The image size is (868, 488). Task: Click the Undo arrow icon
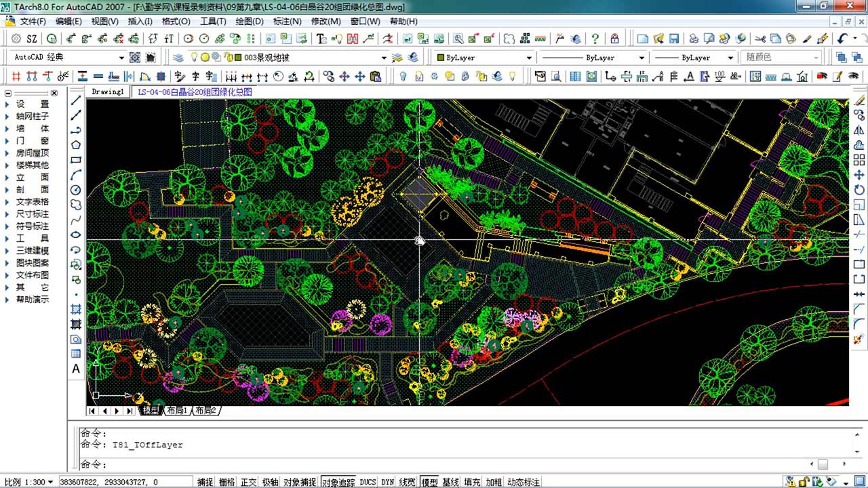coord(842,39)
